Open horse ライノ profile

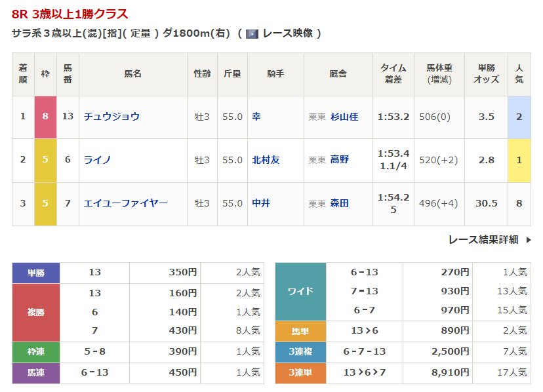pyautogui.click(x=97, y=159)
